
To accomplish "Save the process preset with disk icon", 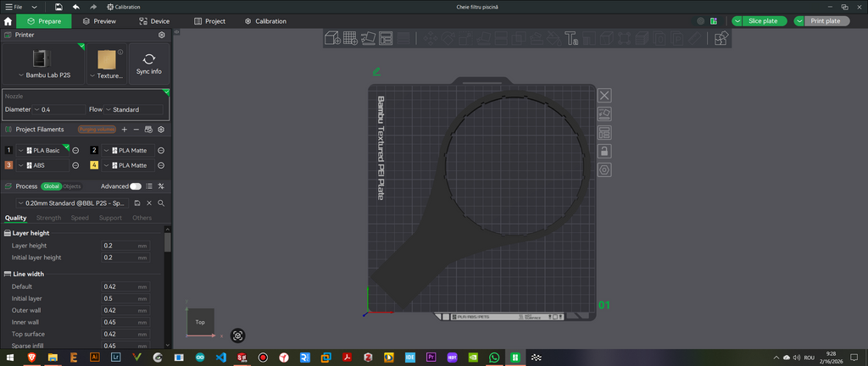I will (137, 202).
